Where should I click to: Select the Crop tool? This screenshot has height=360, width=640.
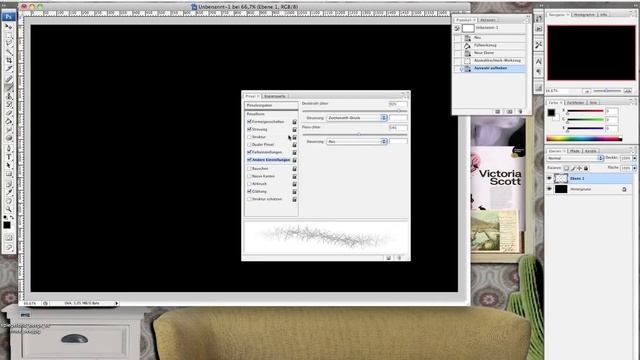click(9, 60)
